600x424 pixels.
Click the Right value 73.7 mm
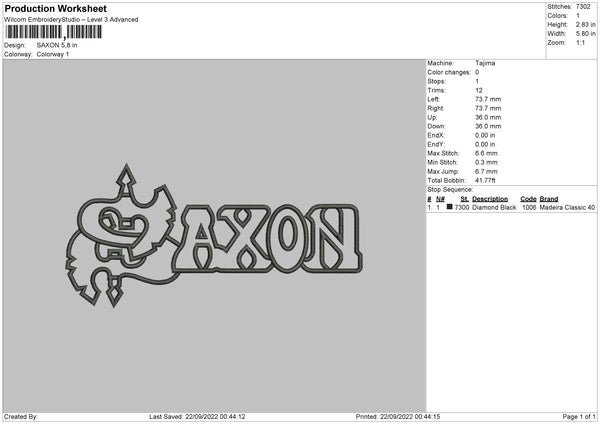coord(488,108)
